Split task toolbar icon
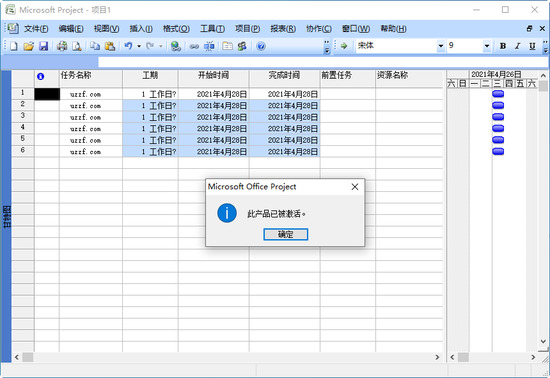Image resolution: width=550 pixels, height=378 pixels. [209, 46]
